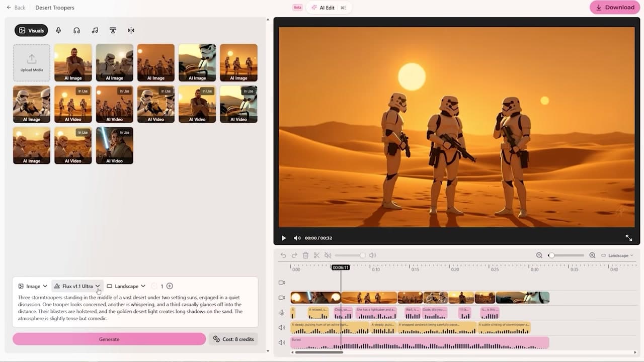Image resolution: width=644 pixels, height=362 pixels.
Task: Adjust the clip volume slider
Action: coord(350,255)
